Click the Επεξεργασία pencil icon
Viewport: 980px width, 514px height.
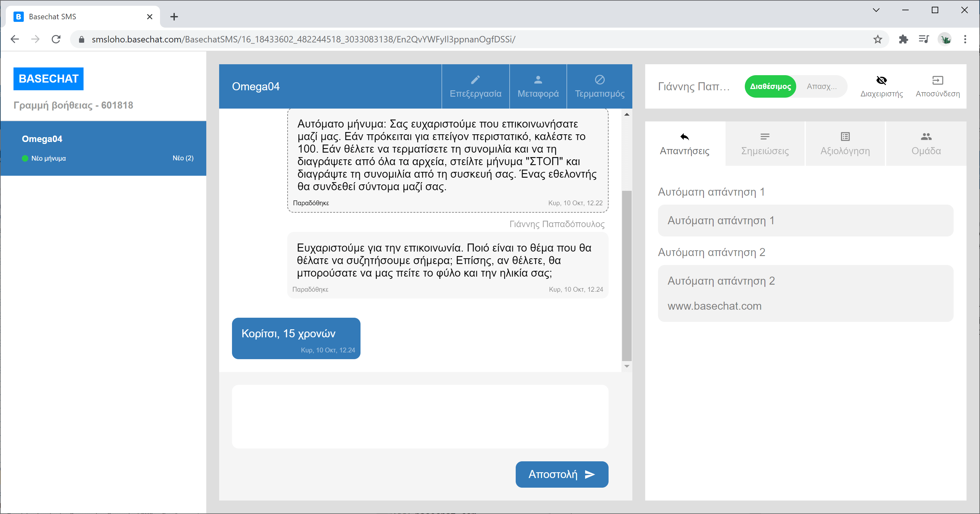[475, 80]
